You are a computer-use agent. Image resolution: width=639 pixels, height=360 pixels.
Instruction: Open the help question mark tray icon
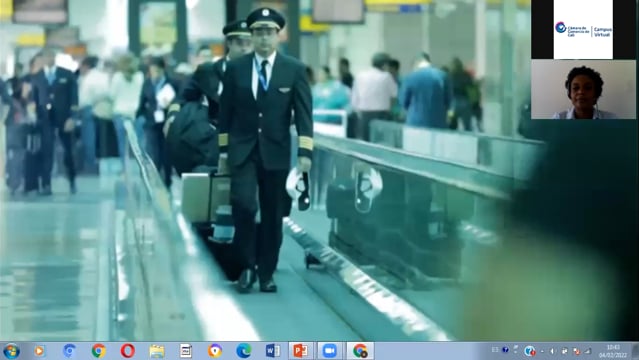(505, 350)
